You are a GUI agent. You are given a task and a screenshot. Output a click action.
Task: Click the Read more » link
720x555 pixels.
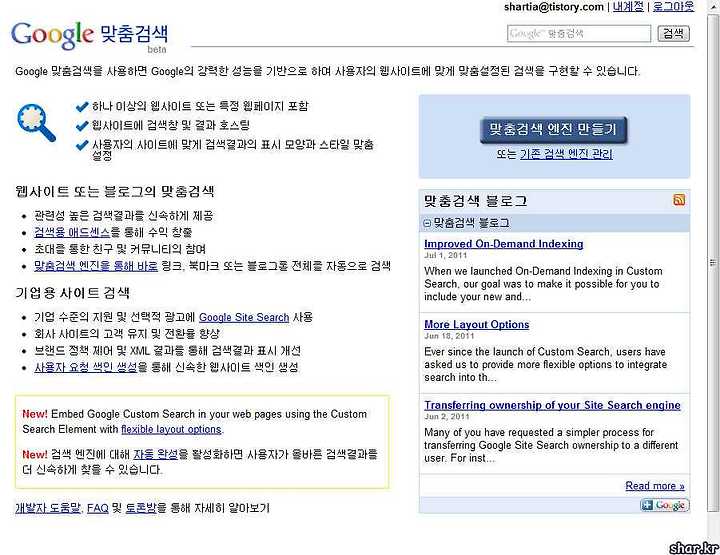point(655,486)
